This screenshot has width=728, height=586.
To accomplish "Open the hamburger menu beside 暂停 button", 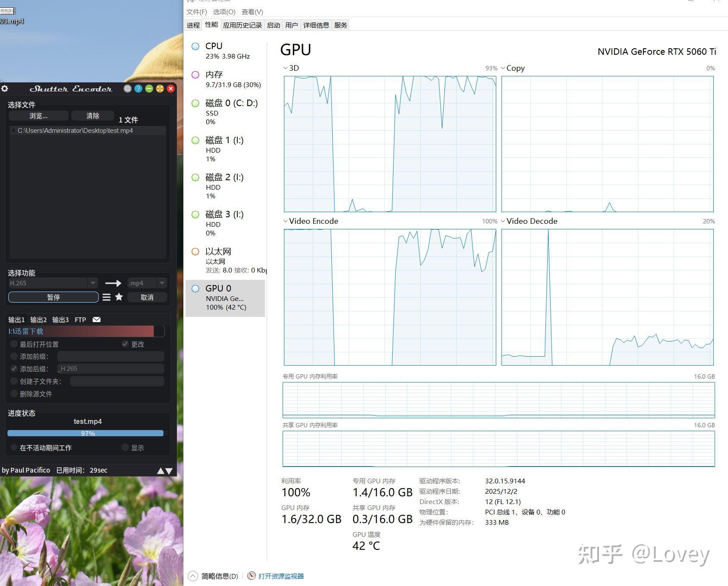I will pyautogui.click(x=106, y=297).
